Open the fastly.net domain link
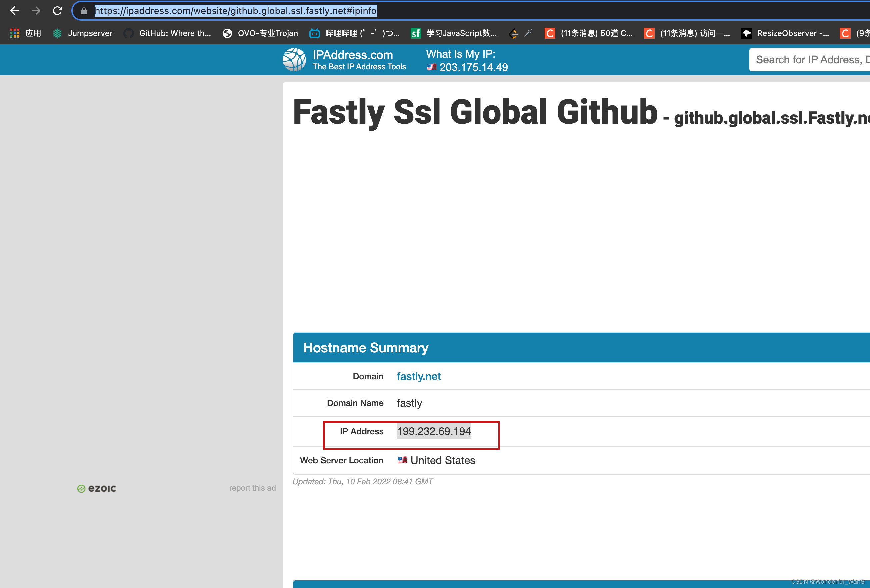This screenshot has height=588, width=870. [419, 376]
